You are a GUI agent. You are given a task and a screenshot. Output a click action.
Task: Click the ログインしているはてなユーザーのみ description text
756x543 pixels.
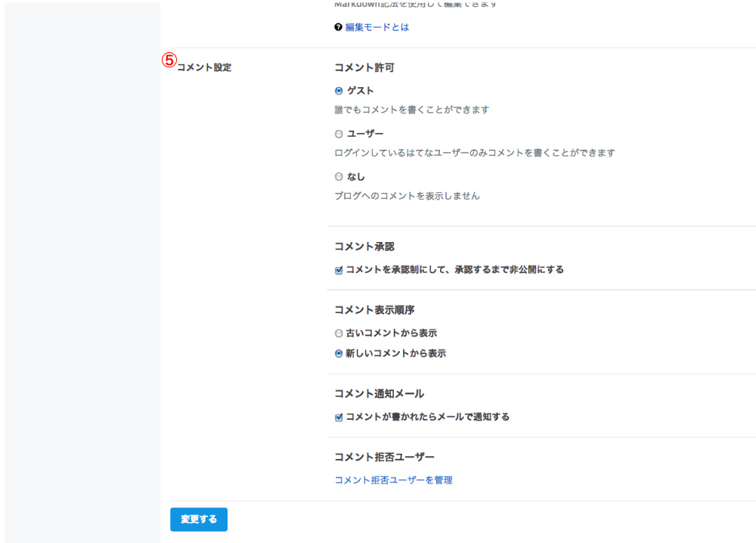point(475,153)
